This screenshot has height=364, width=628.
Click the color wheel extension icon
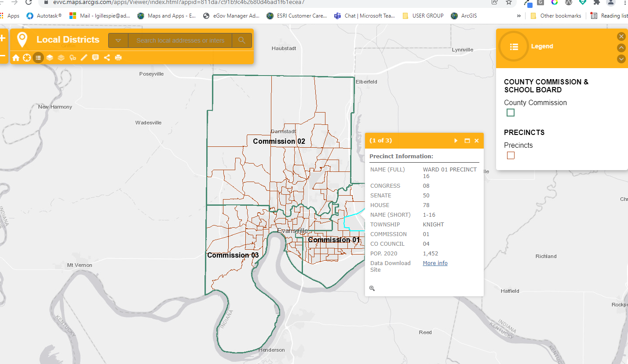pyautogui.click(x=555, y=2)
